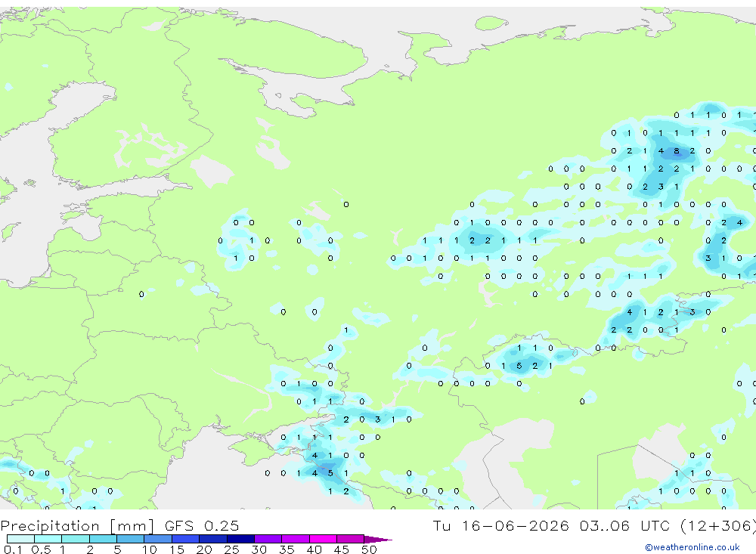756x554 pixels.
Task: Click the legend swatch between 10 and 15
Action: [158, 539]
